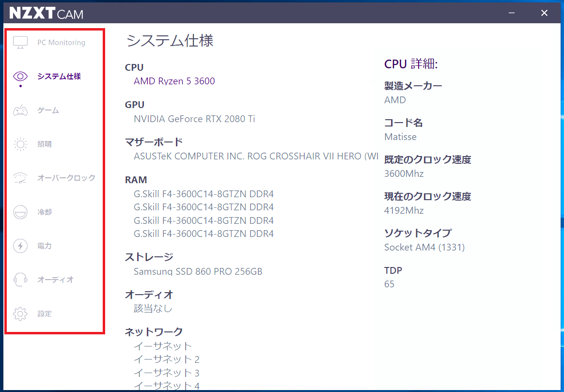Screen dimensions: 564x392
Task: Select the headset icon for オーディオ
Action: click(x=20, y=280)
